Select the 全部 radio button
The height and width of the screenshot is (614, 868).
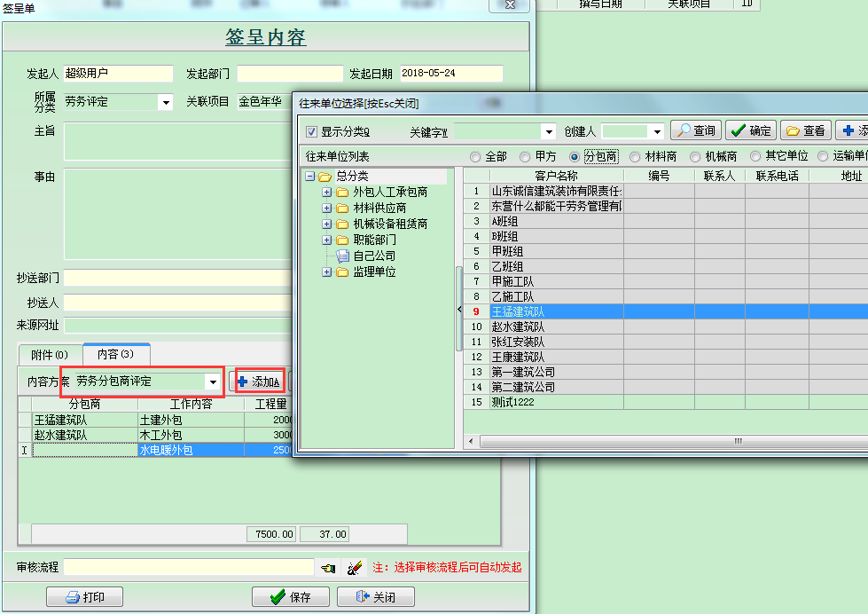pyautogui.click(x=475, y=156)
